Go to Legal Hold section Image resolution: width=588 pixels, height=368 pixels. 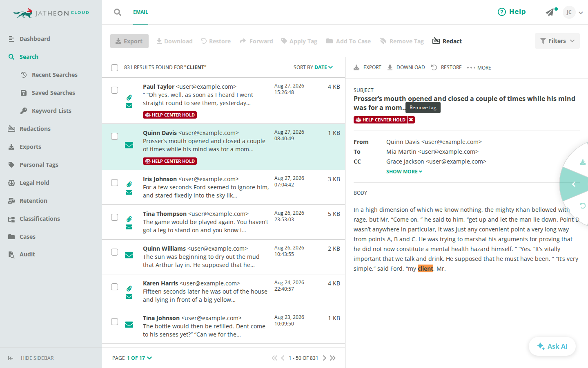pyautogui.click(x=34, y=183)
